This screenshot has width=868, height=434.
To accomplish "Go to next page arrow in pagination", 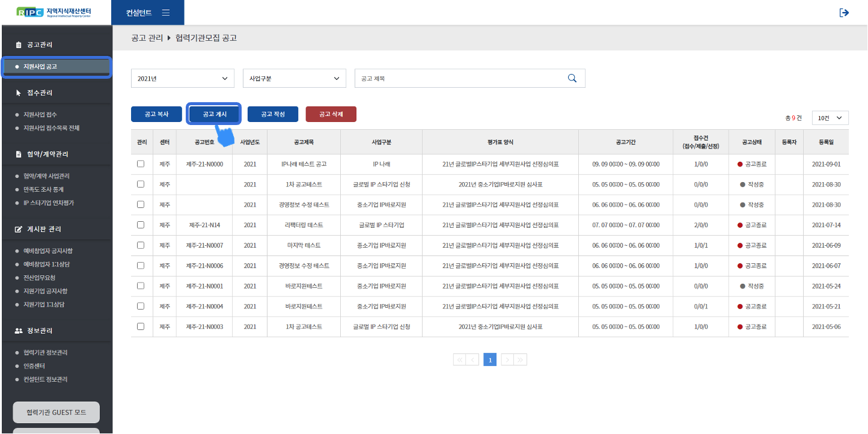I will tap(507, 359).
